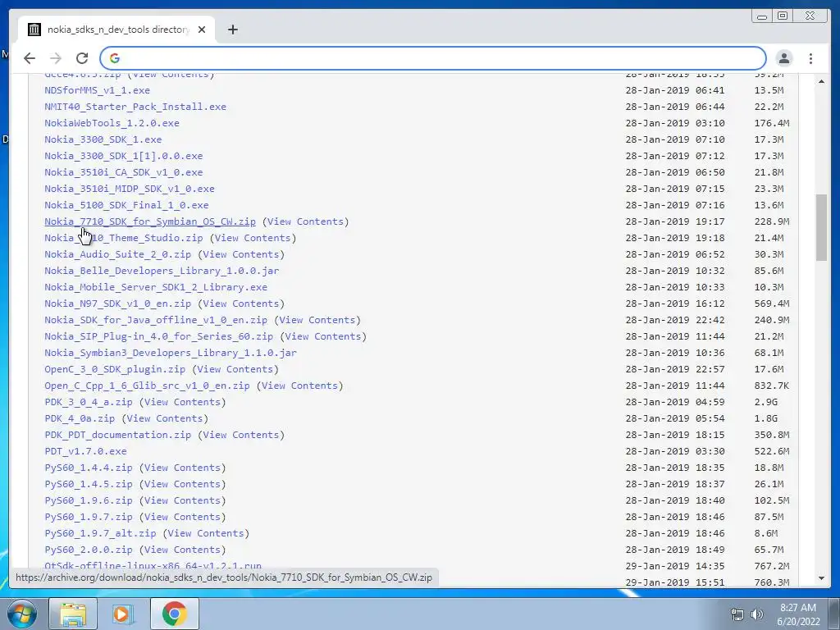840x630 pixels.
Task: View Contents of Nokia_SIP_Plug-in zip
Action: point(323,336)
